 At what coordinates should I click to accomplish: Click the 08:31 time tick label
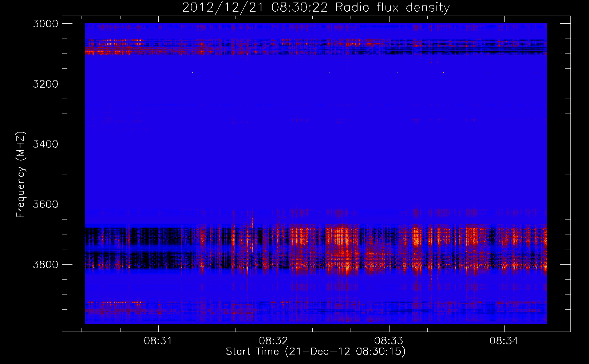[x=158, y=341]
